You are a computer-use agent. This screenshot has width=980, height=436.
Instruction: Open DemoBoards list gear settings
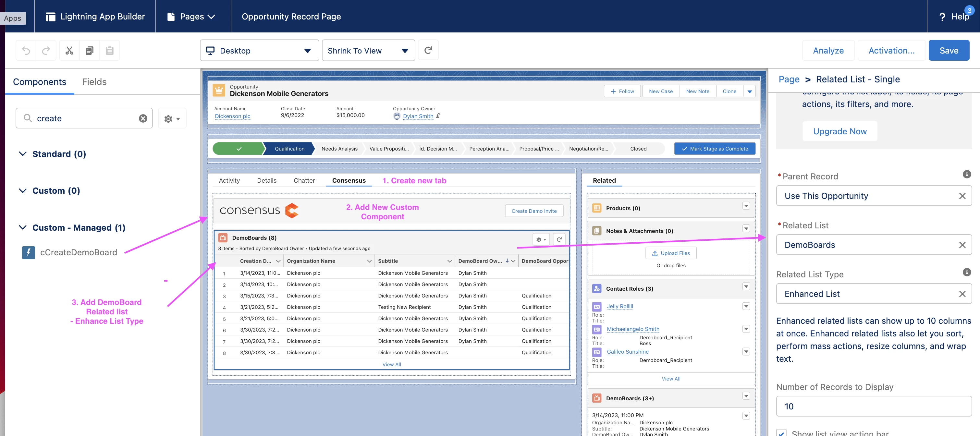pos(541,240)
